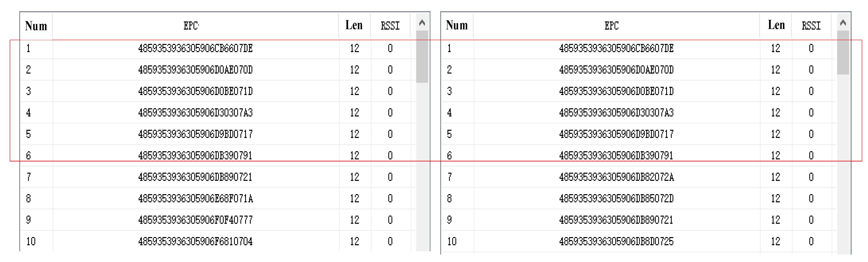Viewport: 868px width, 262px height.
Task: Select left table EPC ending D30307A3
Action: tap(195, 113)
